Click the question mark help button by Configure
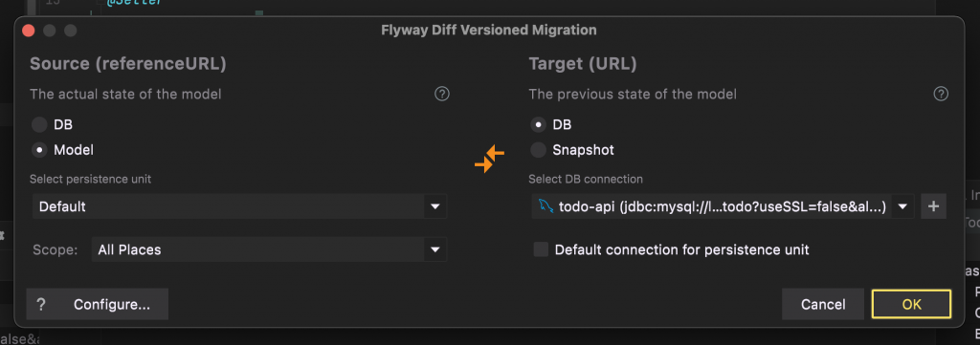Screen dimensions: 980x345 [40, 305]
